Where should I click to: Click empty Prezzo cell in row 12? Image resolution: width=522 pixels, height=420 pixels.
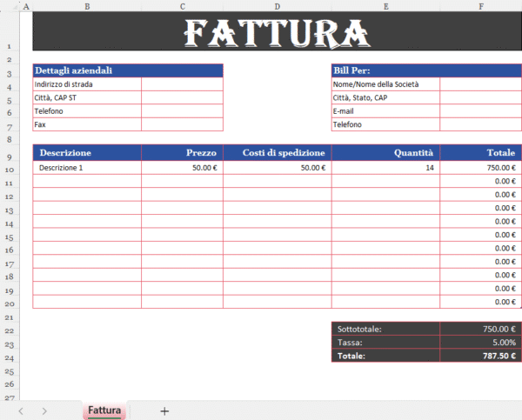(182, 195)
